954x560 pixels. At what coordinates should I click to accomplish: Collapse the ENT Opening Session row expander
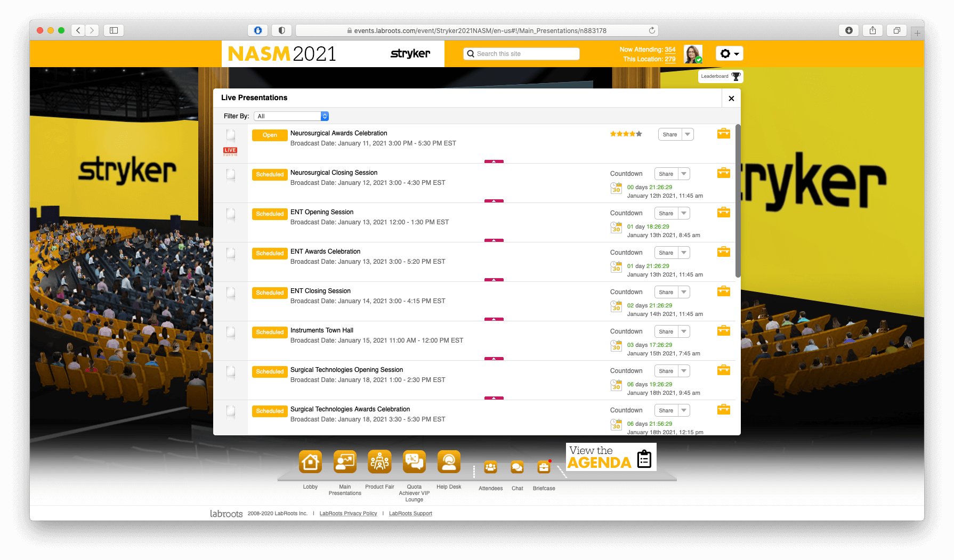coord(494,240)
